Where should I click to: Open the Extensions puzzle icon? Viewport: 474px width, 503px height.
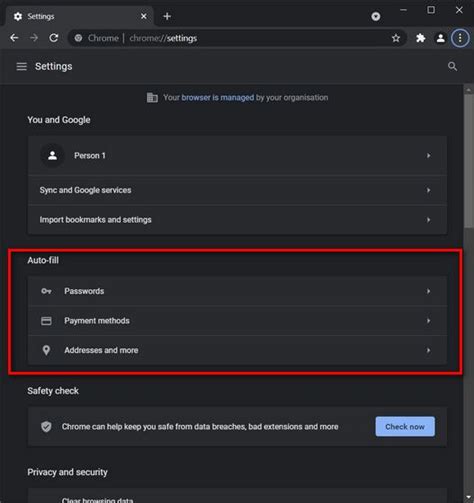[x=421, y=38]
